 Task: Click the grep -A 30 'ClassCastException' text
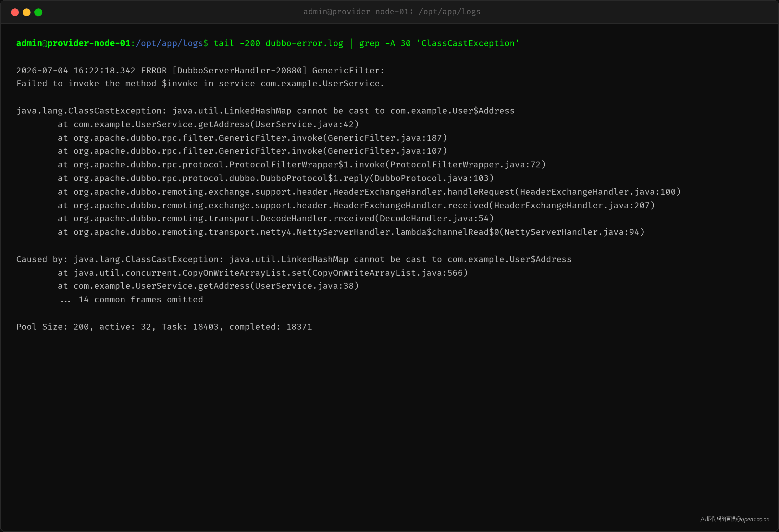pyautogui.click(x=439, y=43)
